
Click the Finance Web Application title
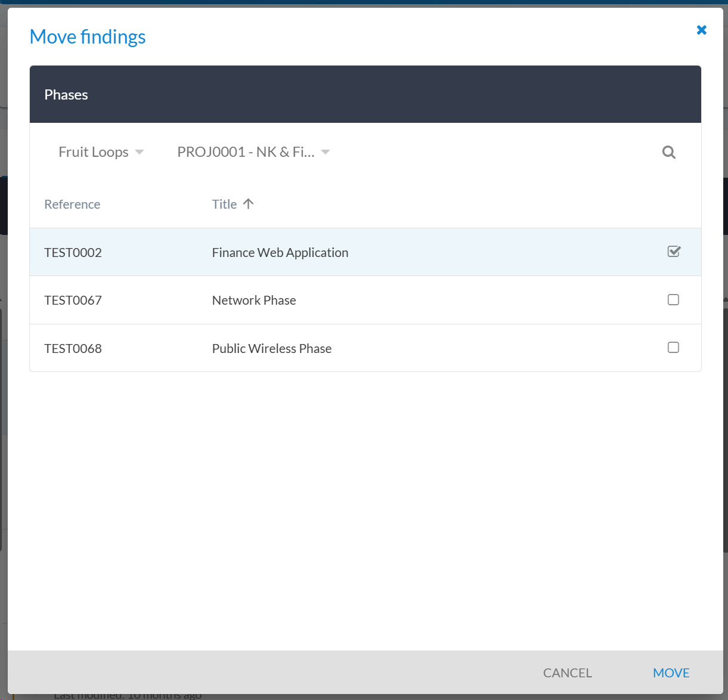click(280, 253)
